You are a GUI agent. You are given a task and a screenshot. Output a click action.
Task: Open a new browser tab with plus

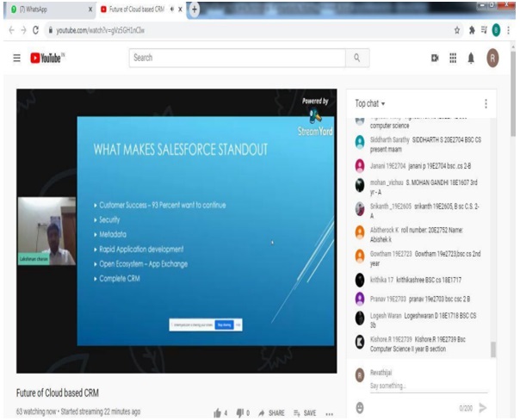pos(195,9)
